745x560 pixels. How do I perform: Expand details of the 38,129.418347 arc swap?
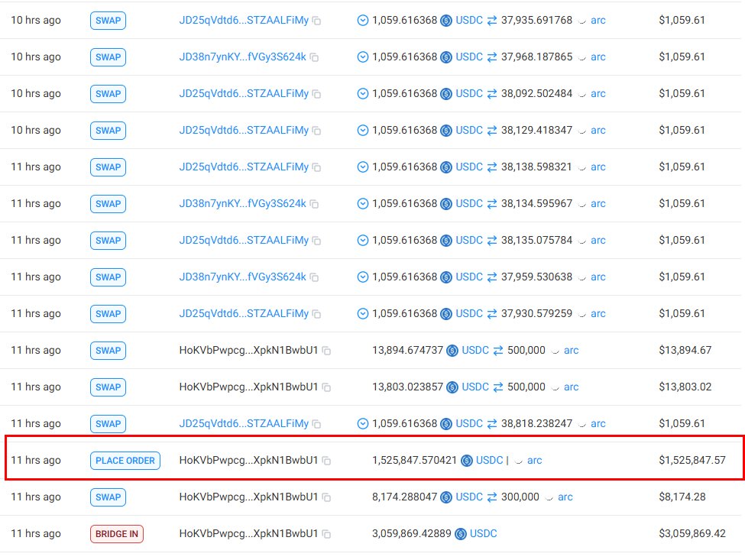(x=362, y=130)
